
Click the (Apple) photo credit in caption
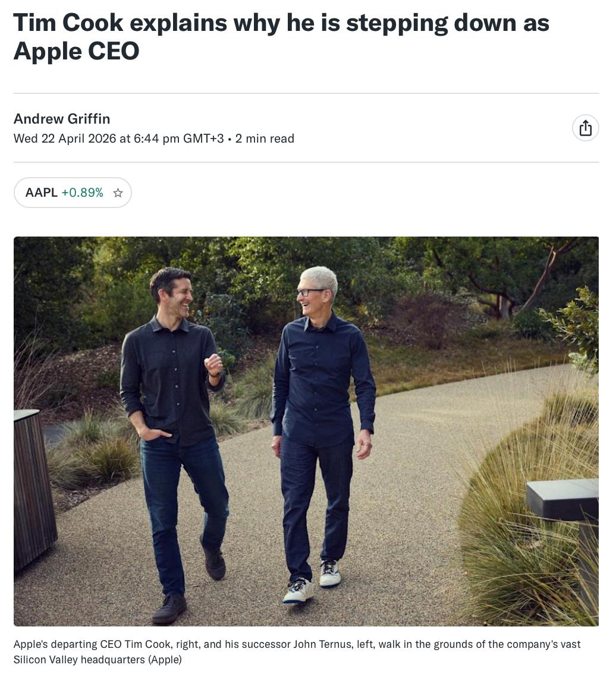[x=165, y=659]
